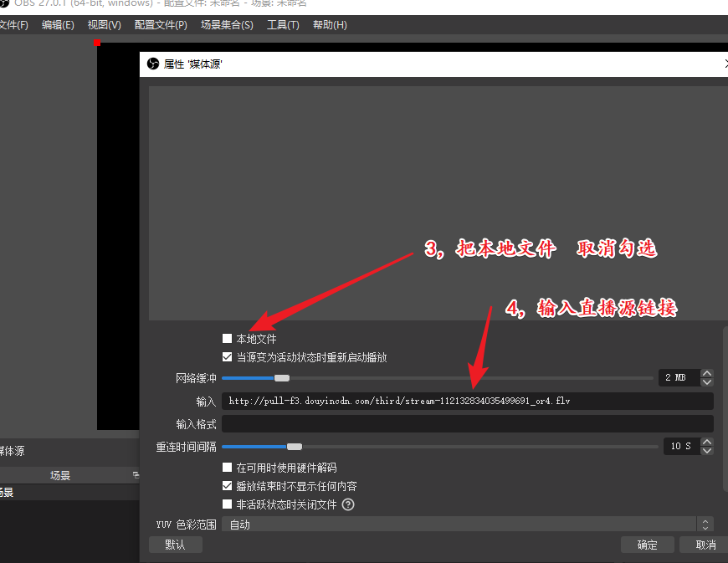
Task: Click the 确定 button
Action: (647, 545)
